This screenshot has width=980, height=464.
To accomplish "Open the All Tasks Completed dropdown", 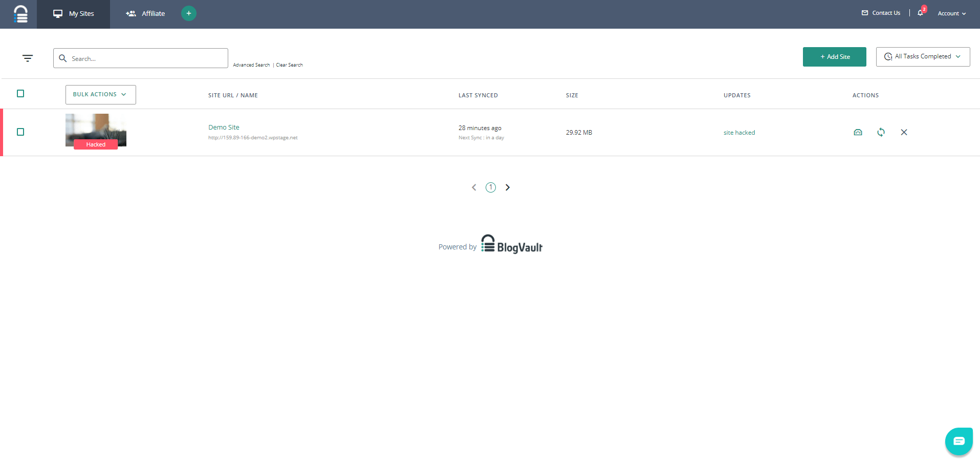I will click(923, 57).
